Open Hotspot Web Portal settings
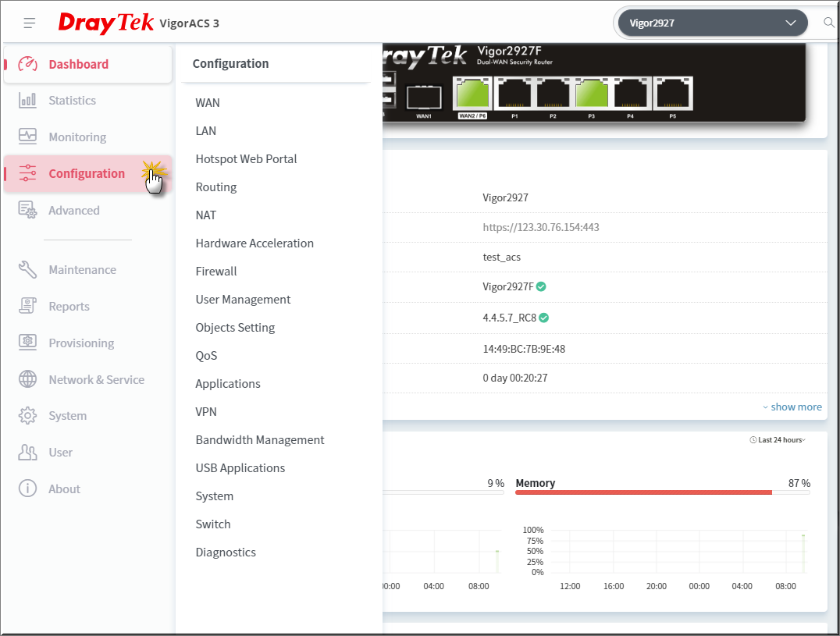 (x=246, y=158)
